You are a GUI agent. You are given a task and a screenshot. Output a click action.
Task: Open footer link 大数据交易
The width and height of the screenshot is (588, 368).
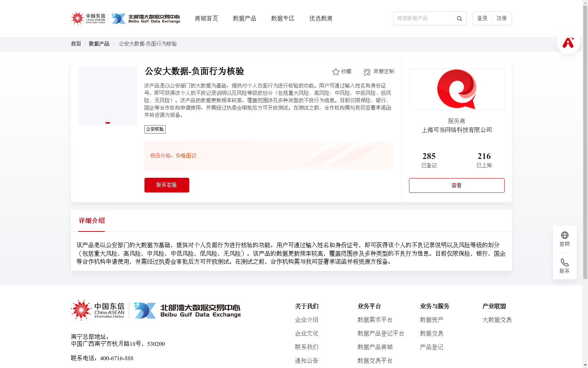coord(497,320)
